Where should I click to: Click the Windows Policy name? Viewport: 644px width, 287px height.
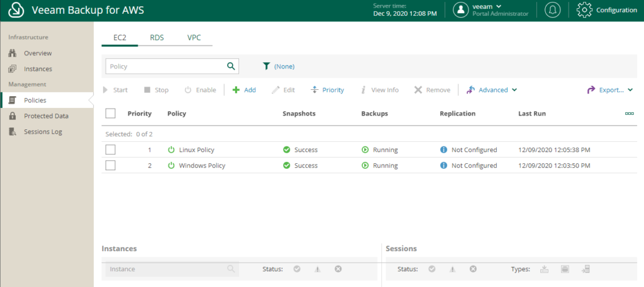(202, 166)
